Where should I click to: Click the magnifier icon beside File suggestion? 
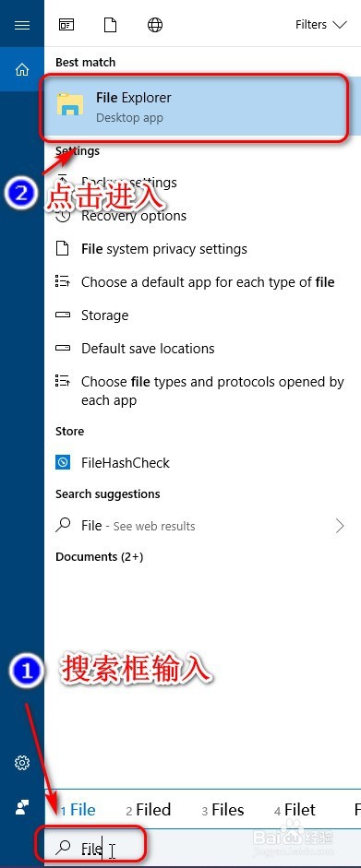(x=63, y=526)
